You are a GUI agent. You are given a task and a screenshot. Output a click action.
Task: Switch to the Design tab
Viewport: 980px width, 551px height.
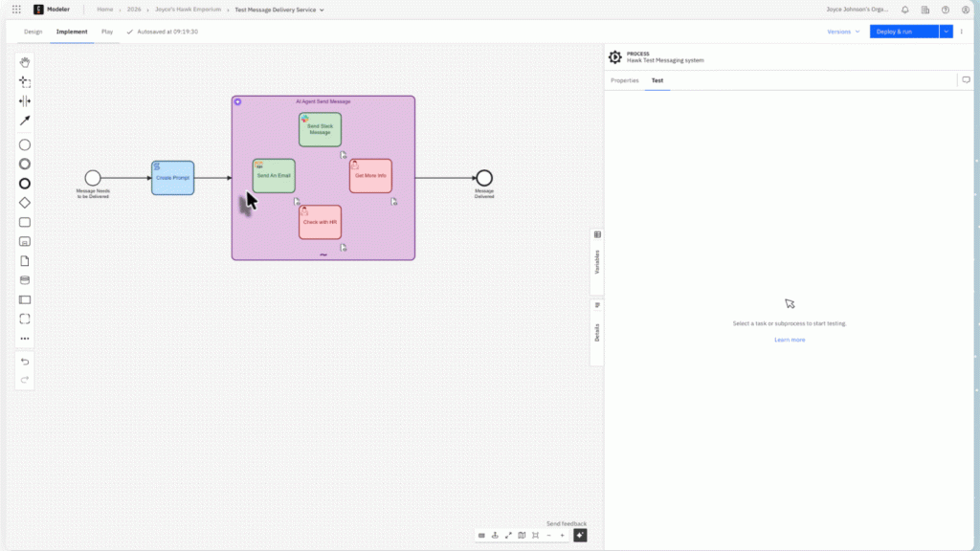33,32
